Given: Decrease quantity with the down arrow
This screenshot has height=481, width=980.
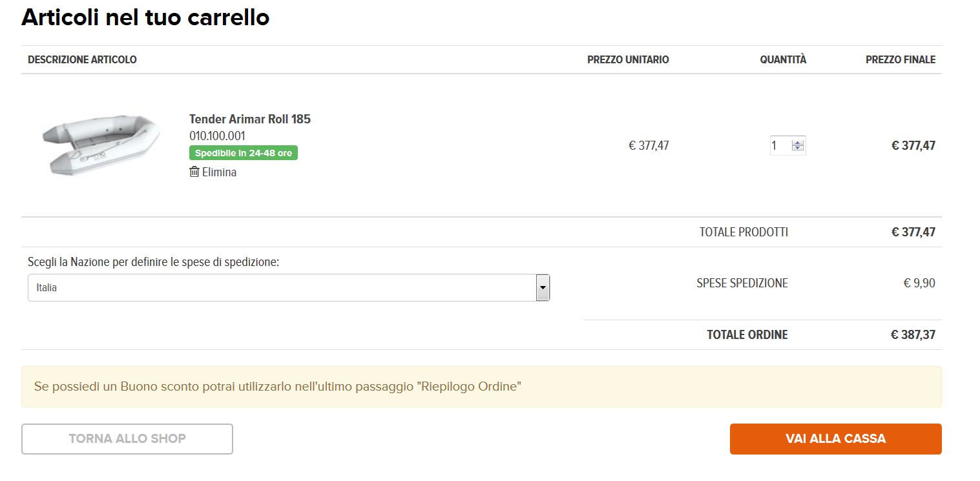Looking at the screenshot, I should [798, 149].
